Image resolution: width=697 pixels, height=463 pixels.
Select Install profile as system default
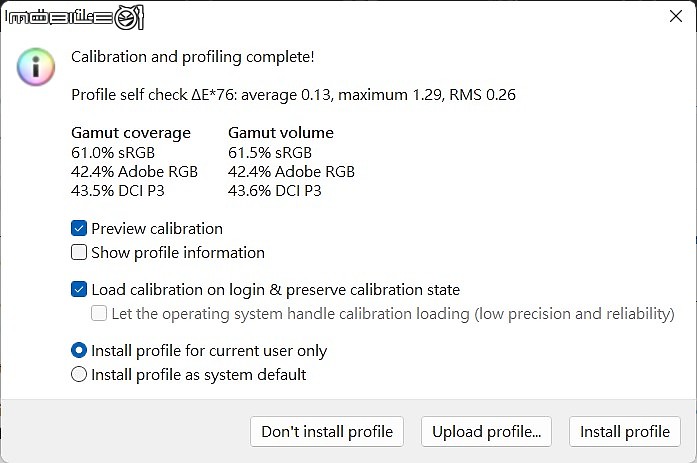(79, 374)
